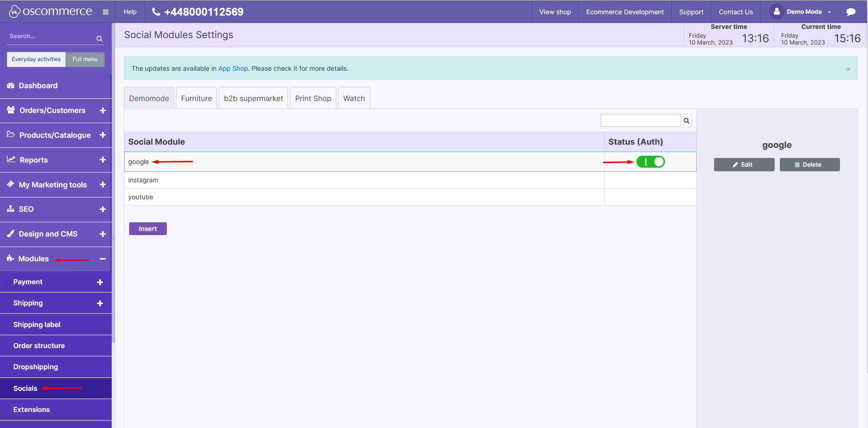Click the oscommerce logo

[51, 11]
